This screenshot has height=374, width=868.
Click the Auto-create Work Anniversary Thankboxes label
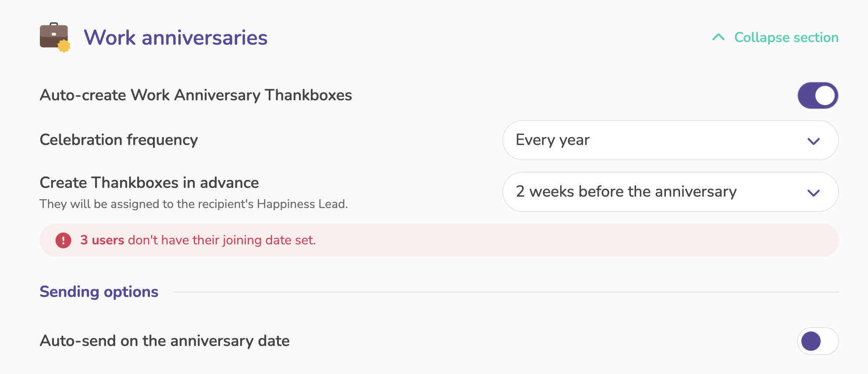196,95
